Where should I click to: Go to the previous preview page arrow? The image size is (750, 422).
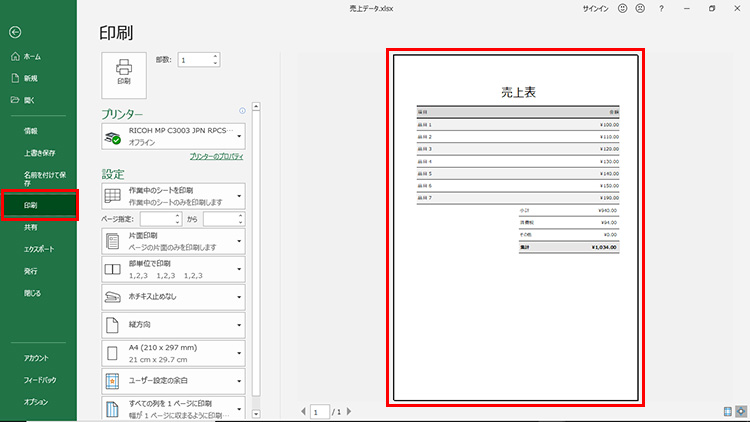click(x=302, y=412)
